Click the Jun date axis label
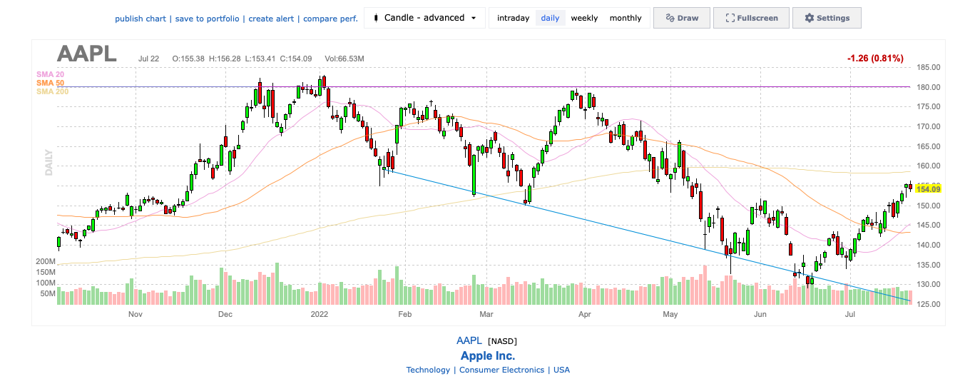Image resolution: width=980 pixels, height=384 pixels. click(760, 314)
